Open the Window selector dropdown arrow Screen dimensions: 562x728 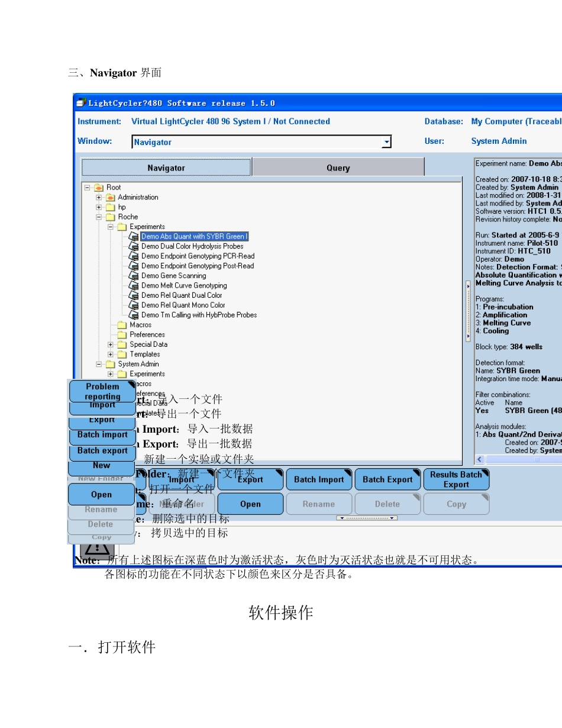pyautogui.click(x=386, y=142)
